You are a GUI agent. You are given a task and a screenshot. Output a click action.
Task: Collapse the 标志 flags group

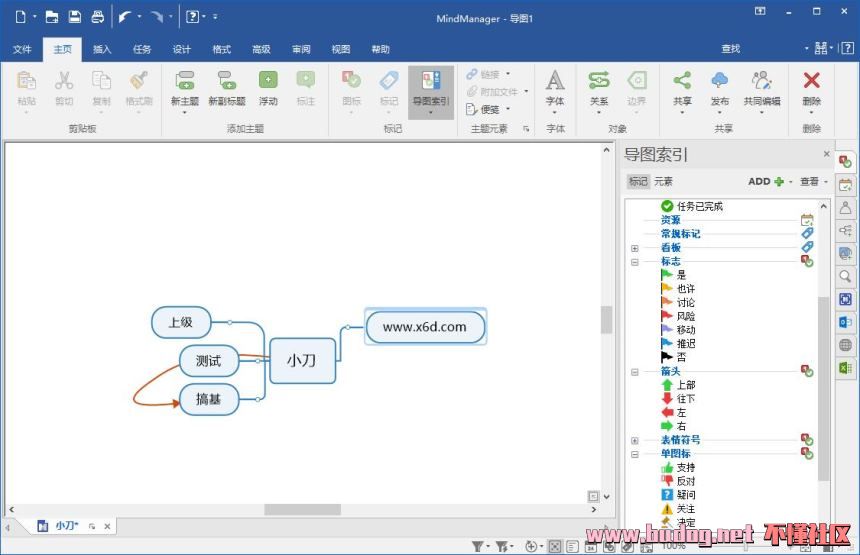pos(634,262)
